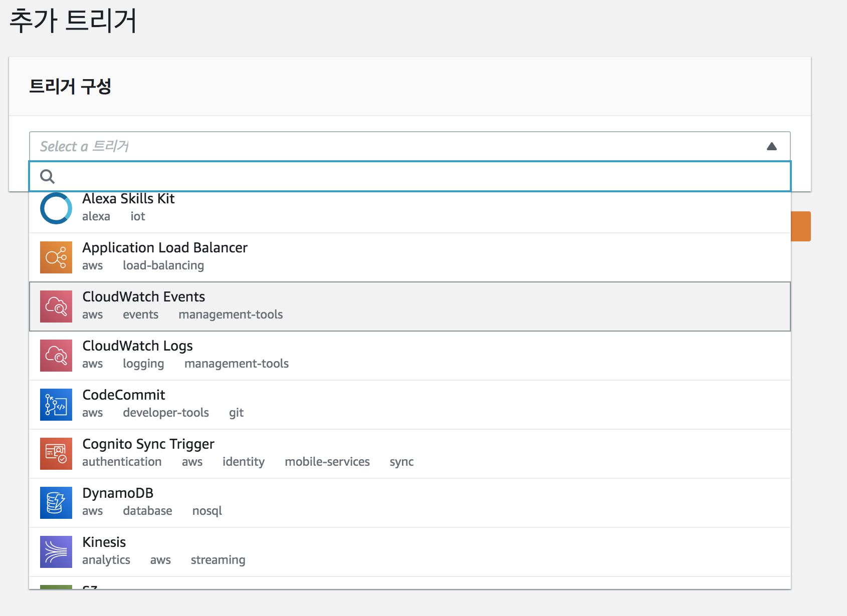Click the 'events' tag under CloudWatch Events
This screenshot has width=847, height=616.
pyautogui.click(x=140, y=315)
